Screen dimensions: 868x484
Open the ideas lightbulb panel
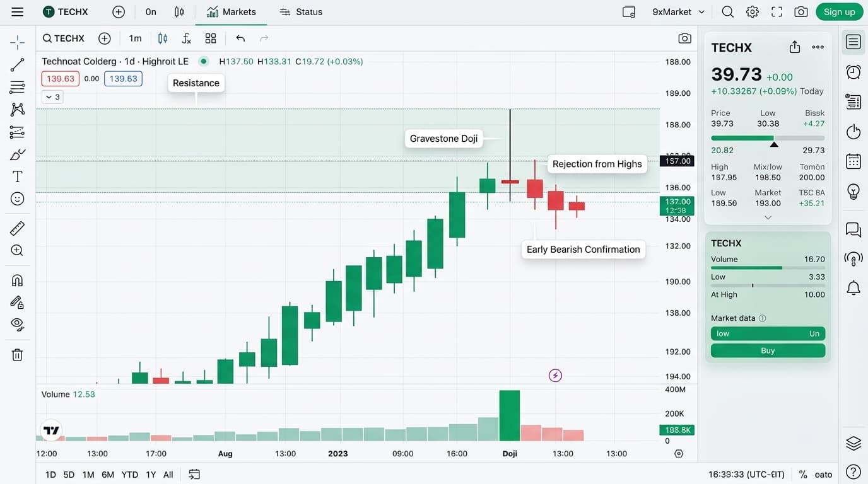(853, 191)
